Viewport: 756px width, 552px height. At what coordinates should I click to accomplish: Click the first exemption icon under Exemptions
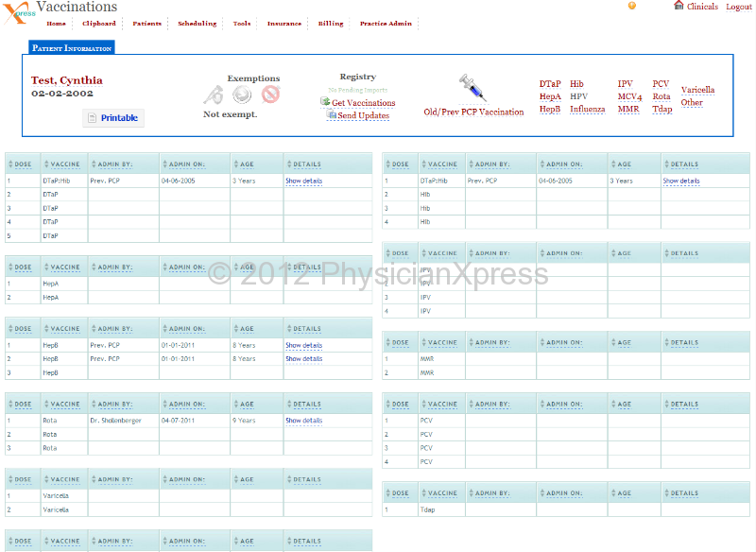click(215, 95)
